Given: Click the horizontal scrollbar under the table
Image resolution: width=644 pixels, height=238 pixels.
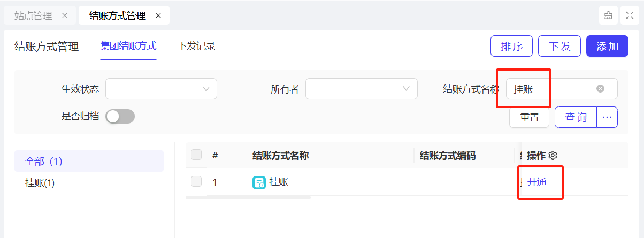Looking at the screenshot, I should (x=248, y=197).
